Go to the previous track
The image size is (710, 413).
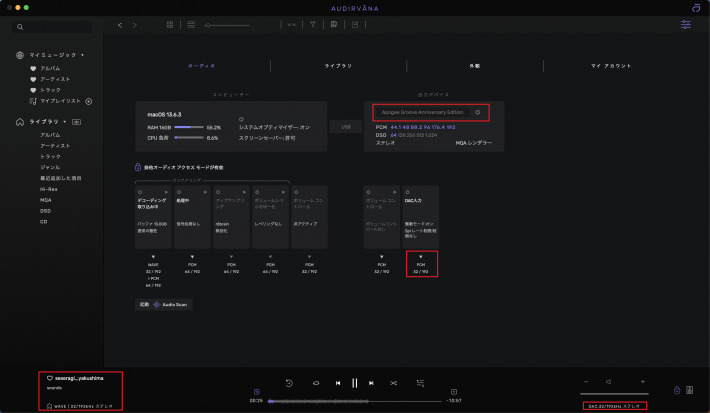coord(338,382)
